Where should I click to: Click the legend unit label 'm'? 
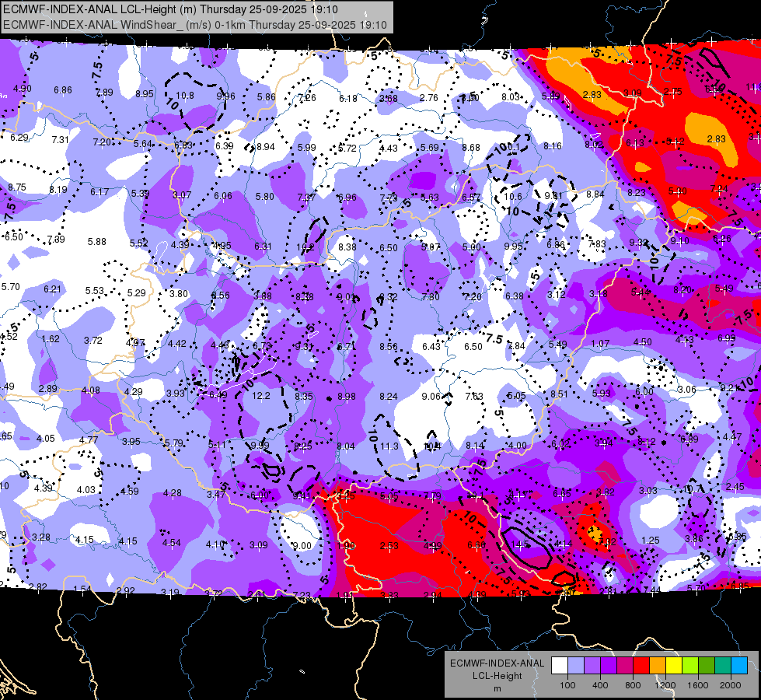(x=497, y=688)
